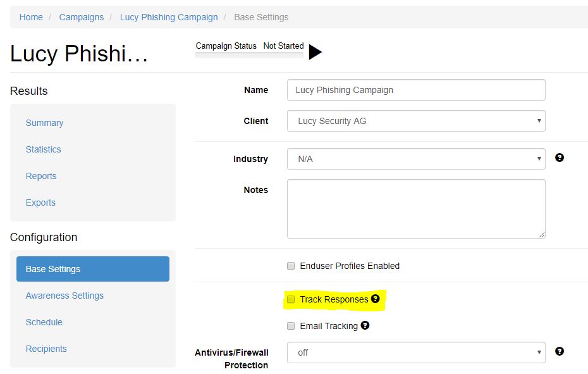The width and height of the screenshot is (588, 374).
Task: Expand the Industry dropdown
Action: [x=416, y=159]
